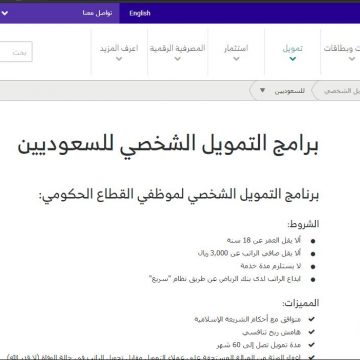Expand chevron under استثمار
The image size is (360, 360).
236,59
